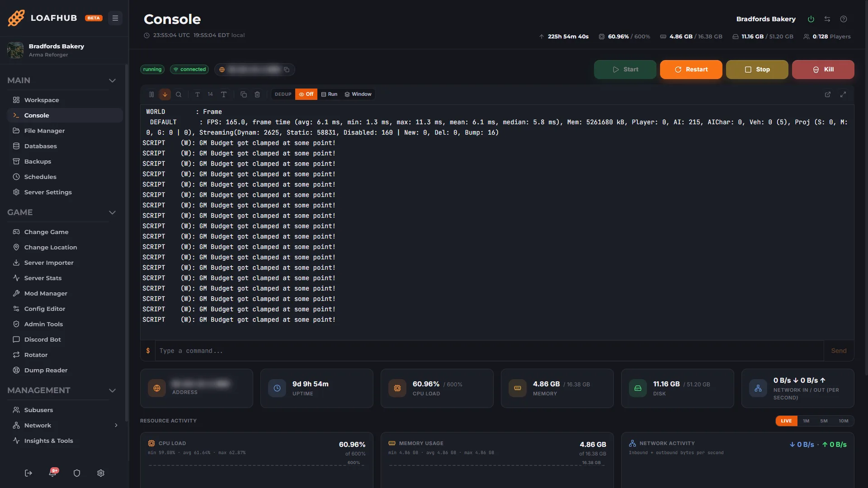The width and height of the screenshot is (868, 488).
Task: Open Insights & Tools
Action: [65, 441]
